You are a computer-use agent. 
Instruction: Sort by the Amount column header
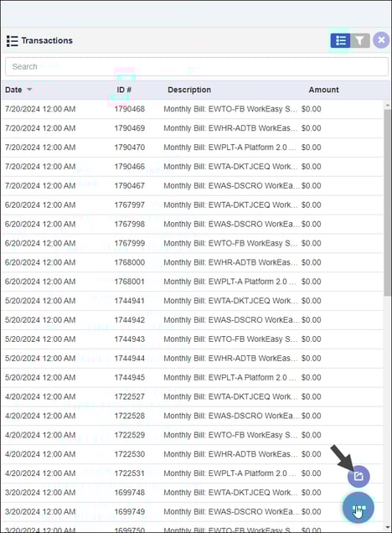pyautogui.click(x=323, y=90)
